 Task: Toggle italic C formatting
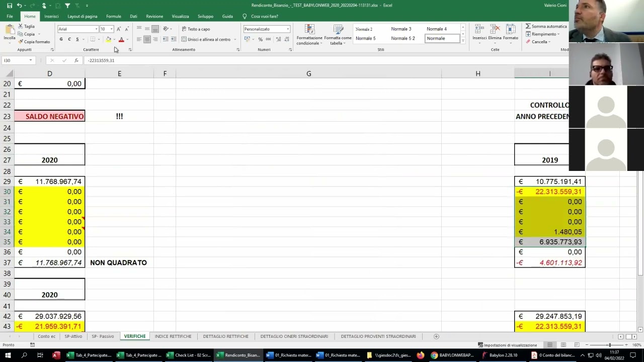click(x=69, y=39)
